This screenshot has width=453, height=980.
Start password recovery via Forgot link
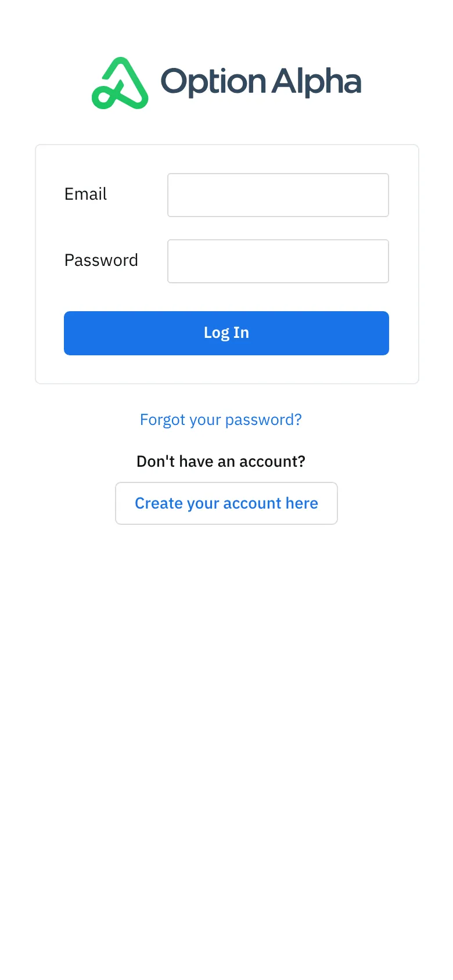(221, 420)
